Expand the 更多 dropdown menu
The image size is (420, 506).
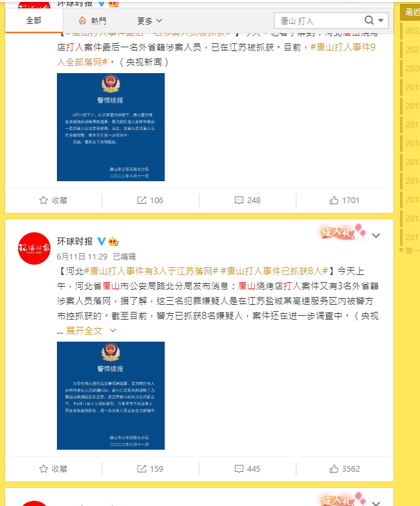pyautogui.click(x=149, y=21)
